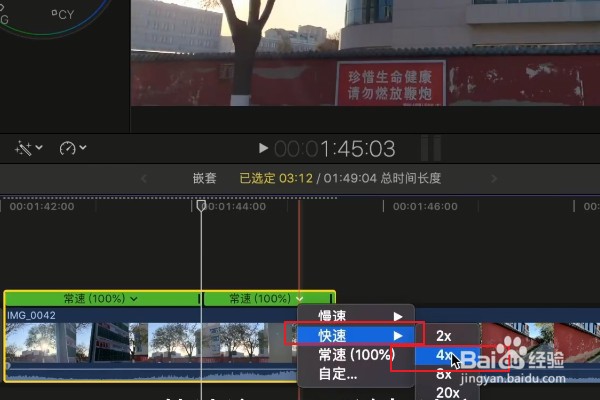Click the playhead handle on the ruler
The width and height of the screenshot is (600, 400).
[201, 206]
